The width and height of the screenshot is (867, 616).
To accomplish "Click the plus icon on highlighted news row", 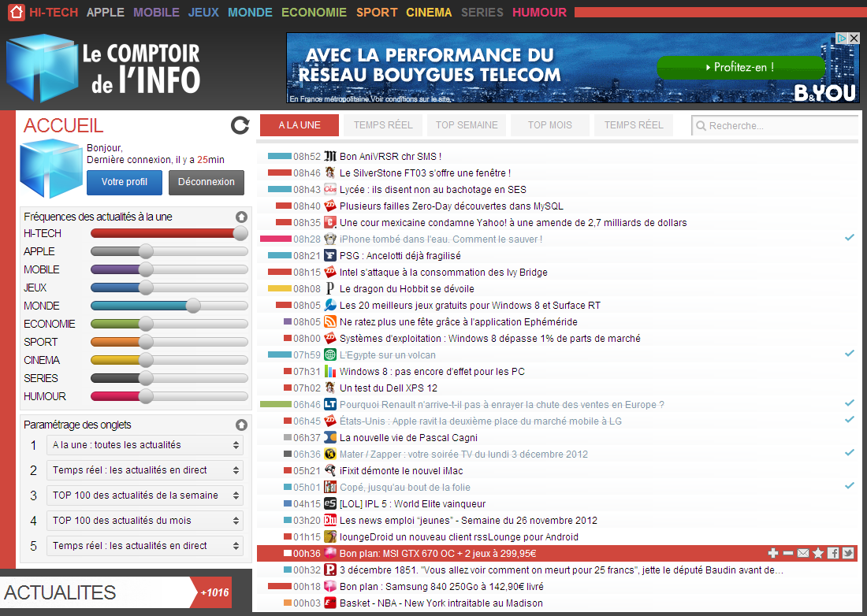I will pos(773,553).
